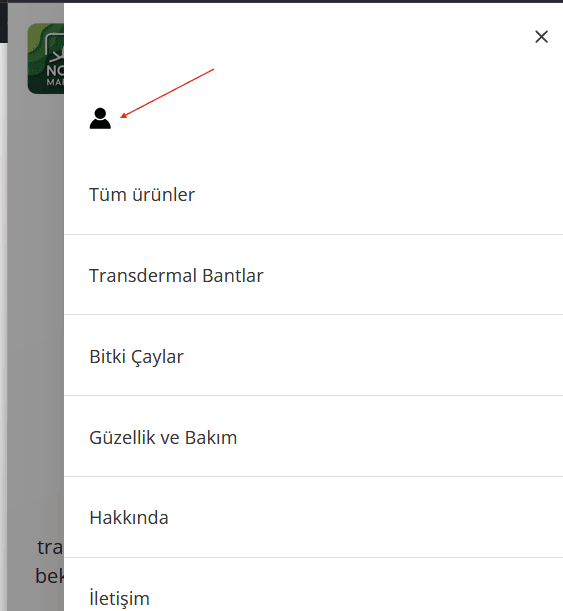Click the partially hidden site logo image
Screen dimensions: 563x611
click(x=46, y=58)
